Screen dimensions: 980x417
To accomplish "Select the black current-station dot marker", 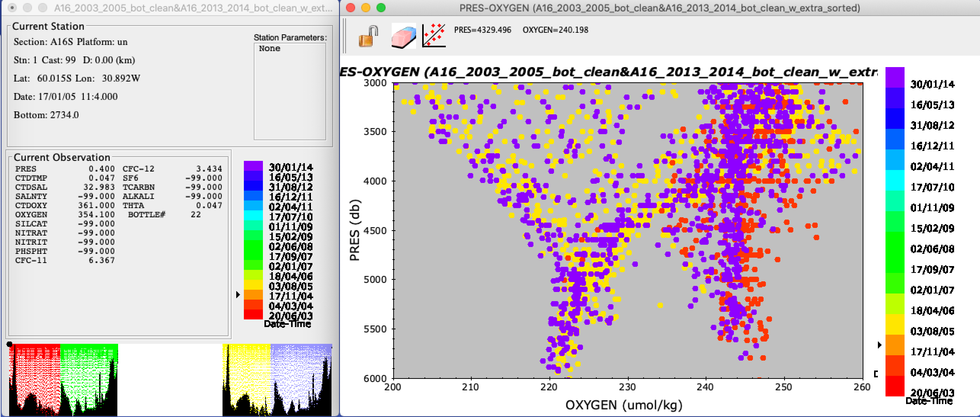I will [x=10, y=345].
